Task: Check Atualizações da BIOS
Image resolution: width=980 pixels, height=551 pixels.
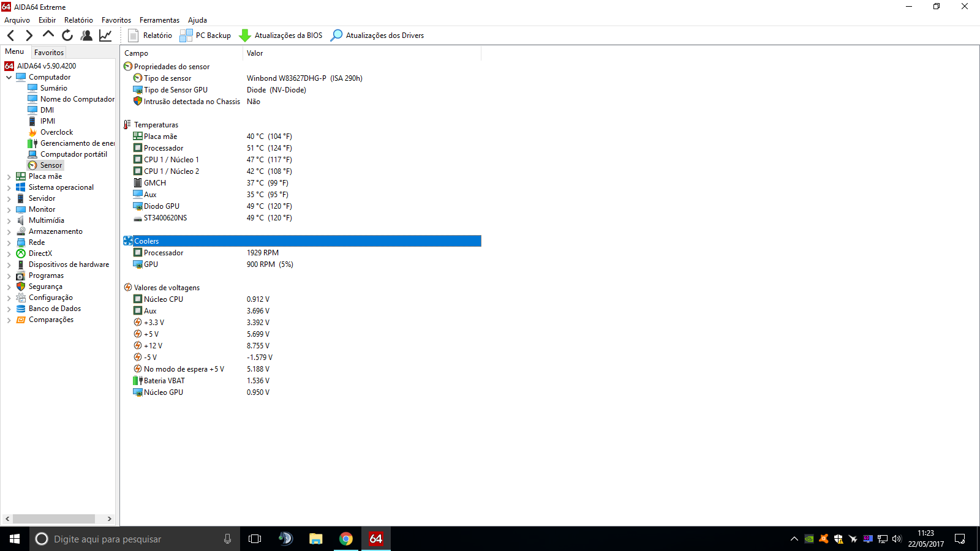Action: coord(281,36)
